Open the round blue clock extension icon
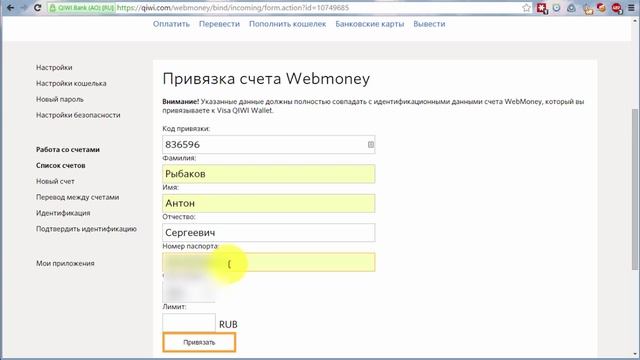 coord(556,8)
